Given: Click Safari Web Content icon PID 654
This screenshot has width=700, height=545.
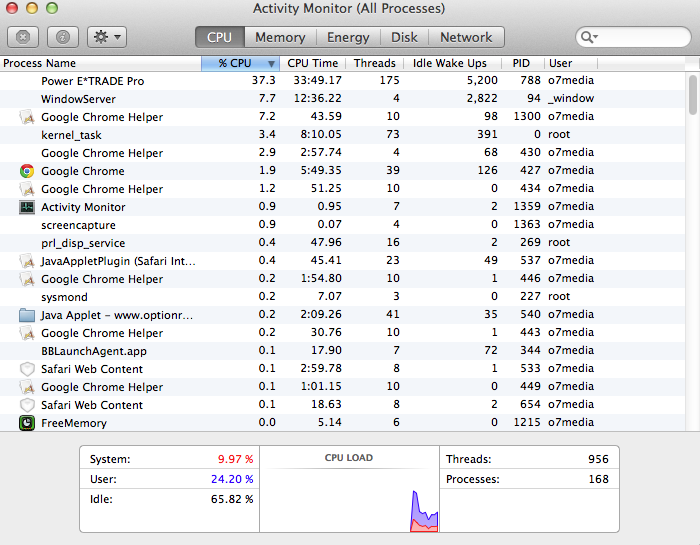Looking at the screenshot, I should pos(27,405).
